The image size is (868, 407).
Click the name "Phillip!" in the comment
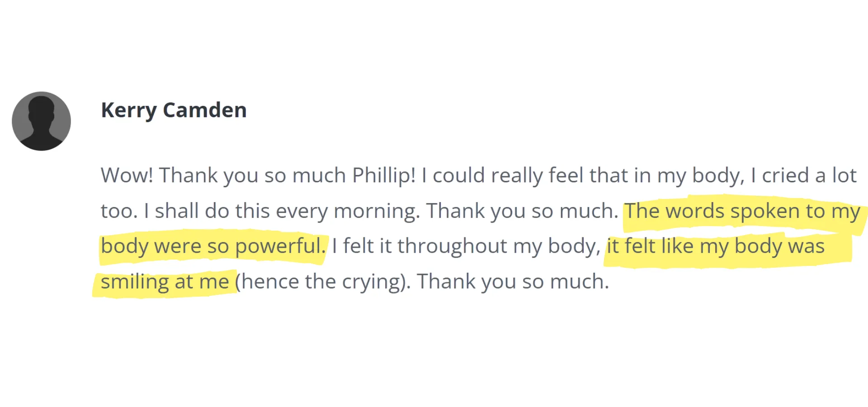[384, 176]
